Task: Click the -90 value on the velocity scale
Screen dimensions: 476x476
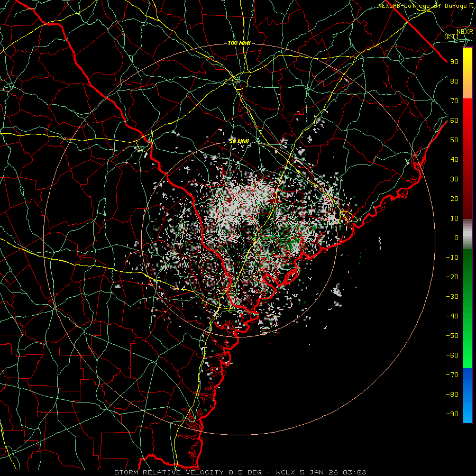Action: [452, 414]
